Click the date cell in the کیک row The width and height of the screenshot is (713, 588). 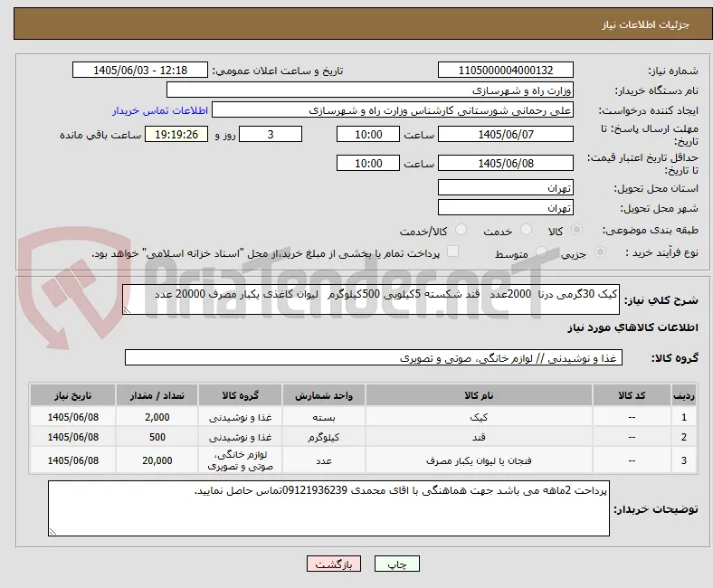point(72,417)
